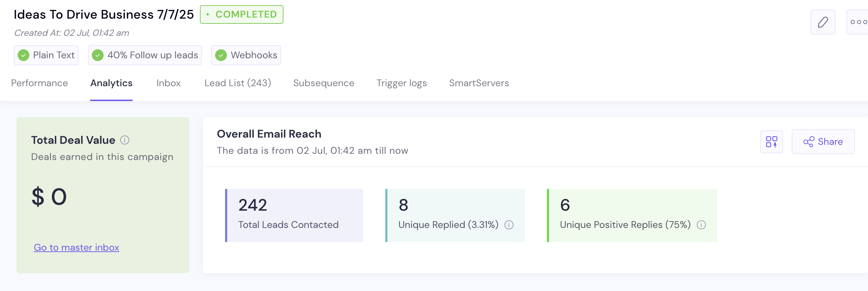Click the pin widgets grid icon

pos(771,142)
